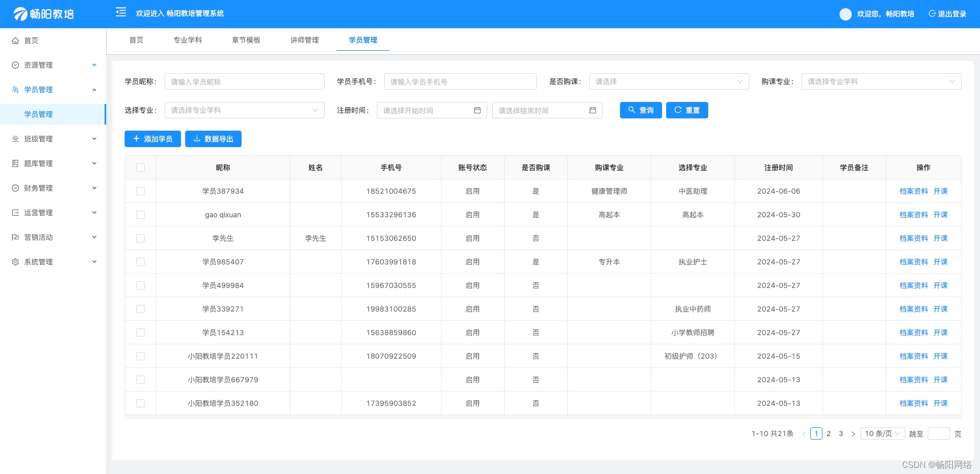This screenshot has height=474, width=980.
Task: Go to page 3 in pagination
Action: tap(841, 434)
